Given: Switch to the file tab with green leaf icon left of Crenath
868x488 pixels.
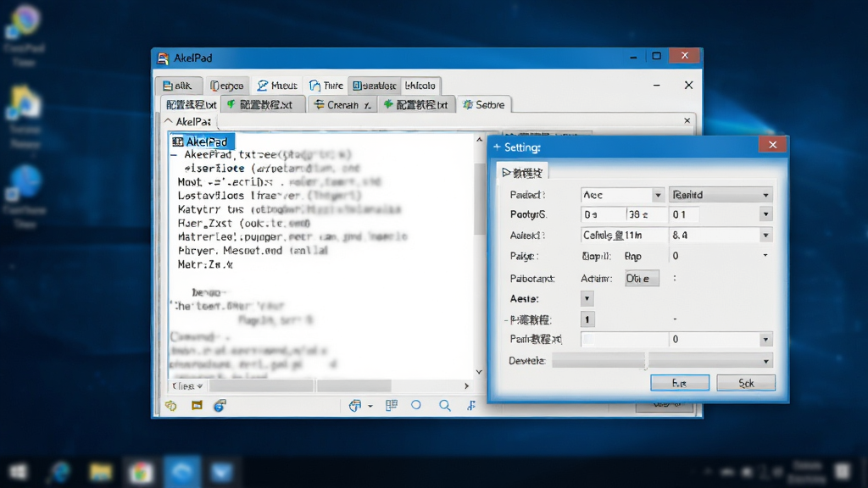Looking at the screenshot, I should (x=264, y=104).
